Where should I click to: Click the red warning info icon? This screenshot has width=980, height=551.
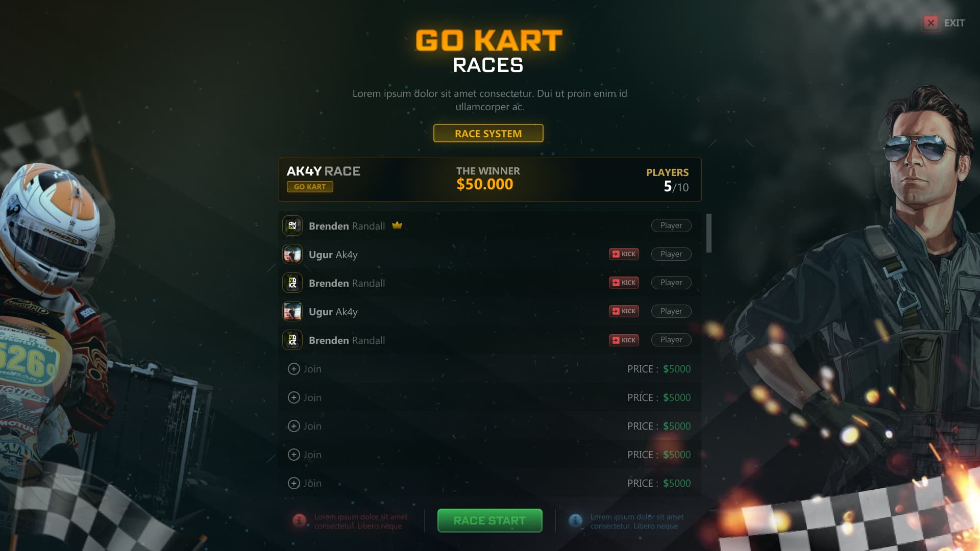pos(300,520)
